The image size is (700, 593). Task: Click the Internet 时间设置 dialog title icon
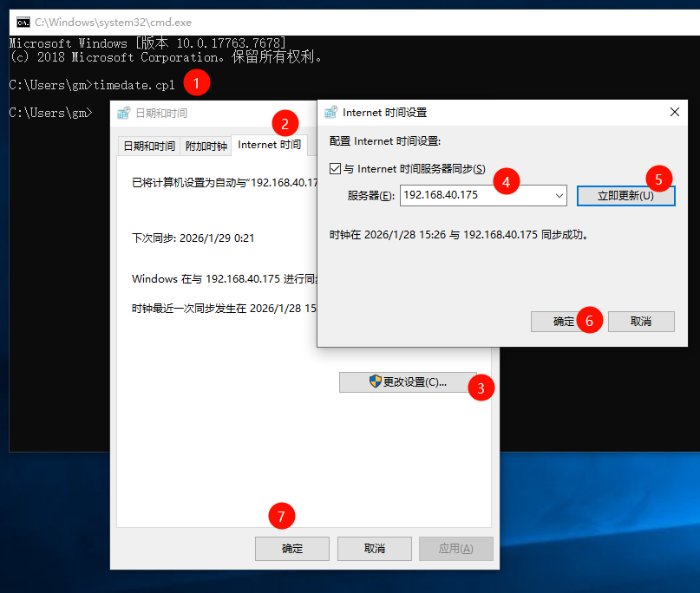[330, 113]
